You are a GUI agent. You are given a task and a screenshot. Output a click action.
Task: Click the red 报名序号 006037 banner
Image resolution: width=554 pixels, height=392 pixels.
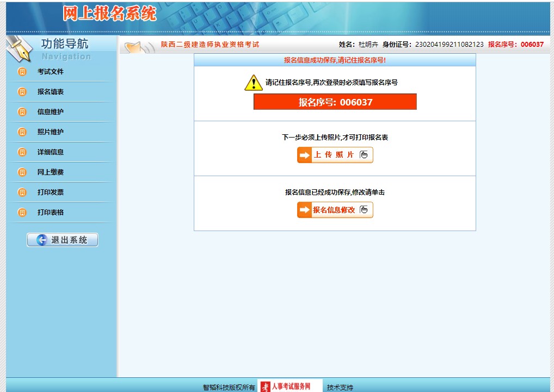[335, 102]
